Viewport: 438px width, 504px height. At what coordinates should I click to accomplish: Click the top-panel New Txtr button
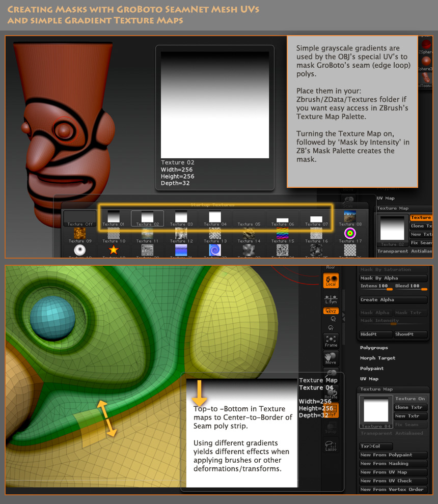(x=421, y=234)
